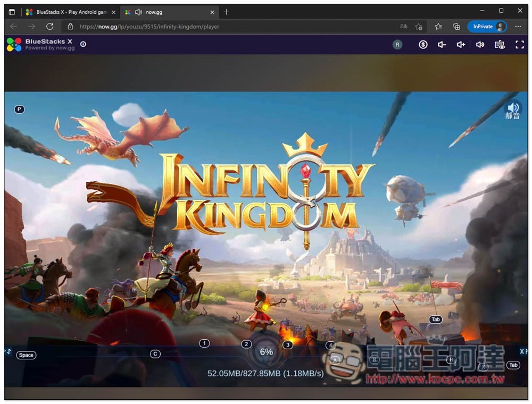Close the BlueStacks X tab
This screenshot has width=532, height=404.
(114, 12)
